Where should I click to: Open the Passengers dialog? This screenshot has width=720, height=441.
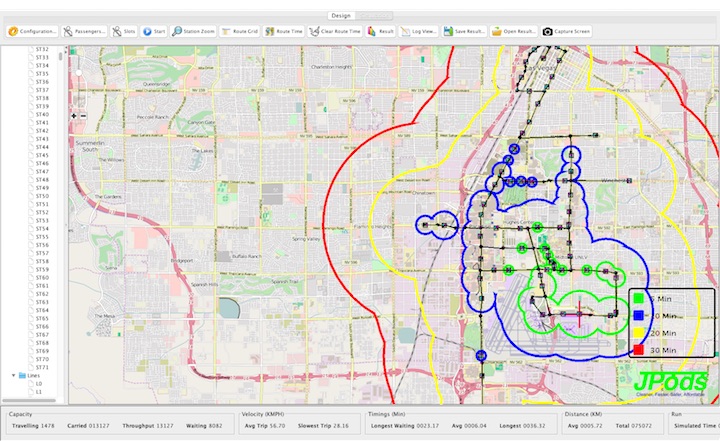pos(84,31)
